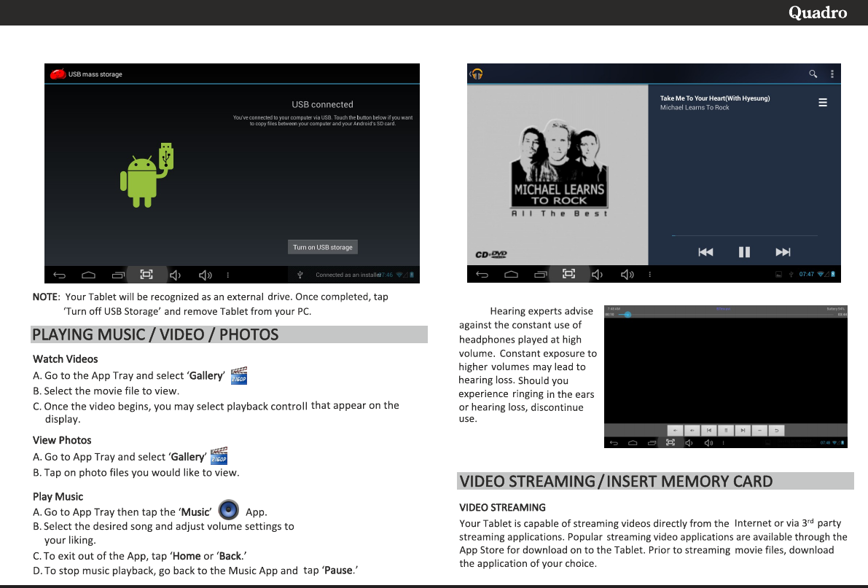The image size is (868, 588).
Task: Tap the Back arrow in USB screen navigation bar
Action: point(59,275)
